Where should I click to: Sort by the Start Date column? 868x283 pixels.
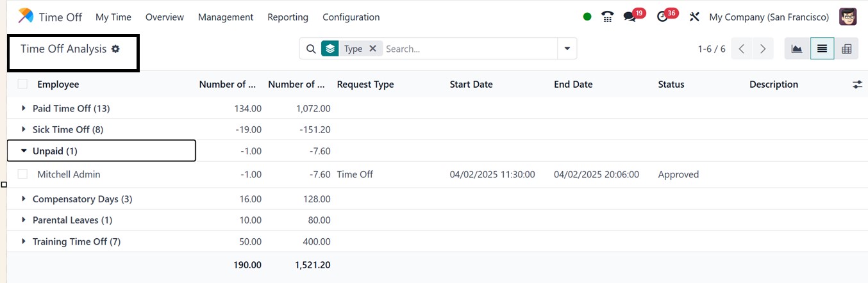471,85
